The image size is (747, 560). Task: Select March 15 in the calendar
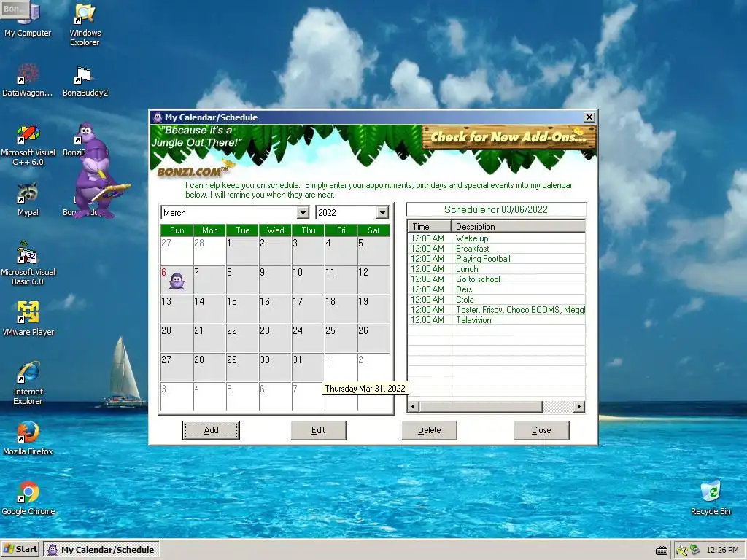242,309
